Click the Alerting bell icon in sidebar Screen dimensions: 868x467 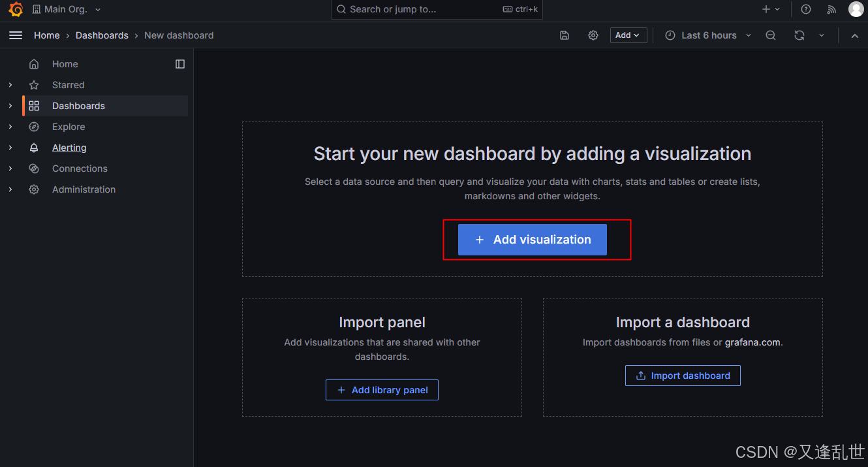tap(34, 148)
